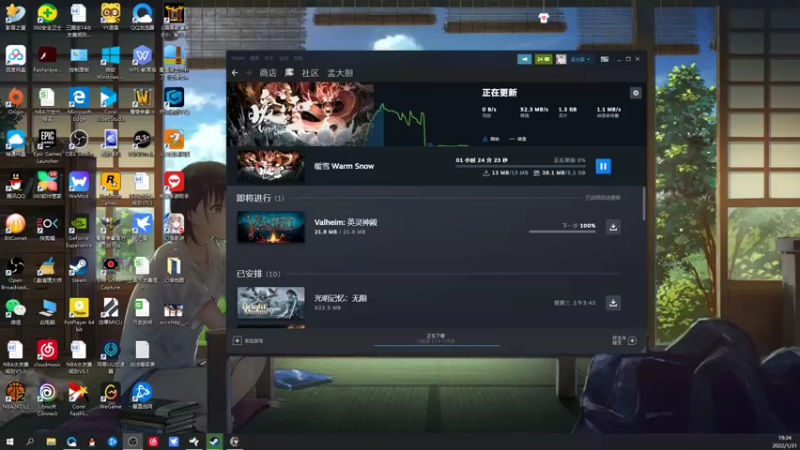The height and width of the screenshot is (450, 800).
Task: Click the Steam downloads list scrollbar
Action: (x=643, y=204)
